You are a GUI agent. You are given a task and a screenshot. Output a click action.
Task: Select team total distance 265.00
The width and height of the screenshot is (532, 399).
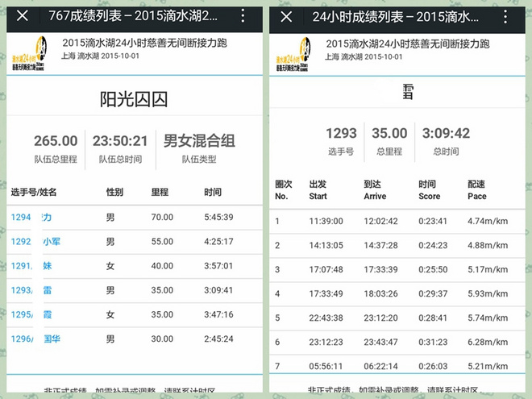pos(56,141)
